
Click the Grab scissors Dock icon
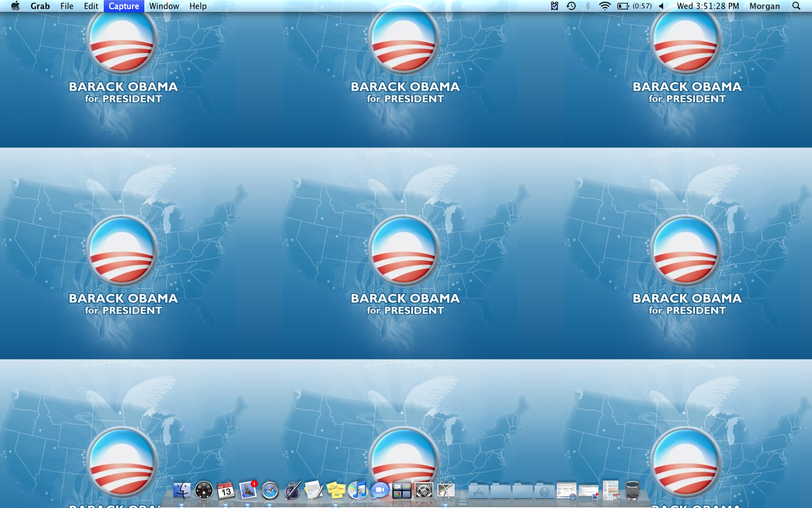pyautogui.click(x=445, y=490)
